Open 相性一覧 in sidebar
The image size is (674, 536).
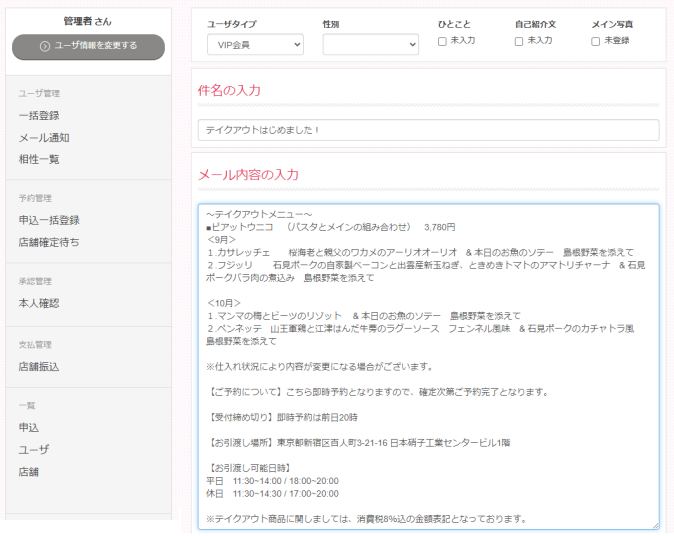[39, 159]
